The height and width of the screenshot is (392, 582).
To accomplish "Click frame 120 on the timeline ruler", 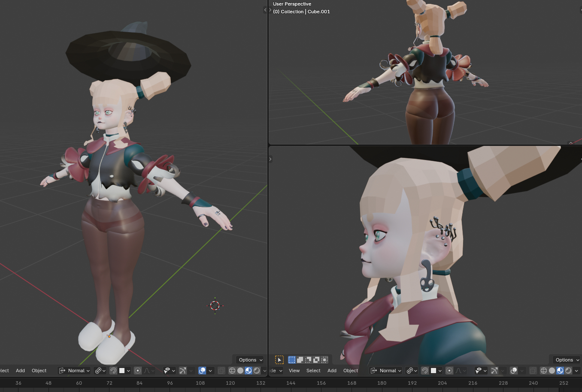I will click(230, 383).
